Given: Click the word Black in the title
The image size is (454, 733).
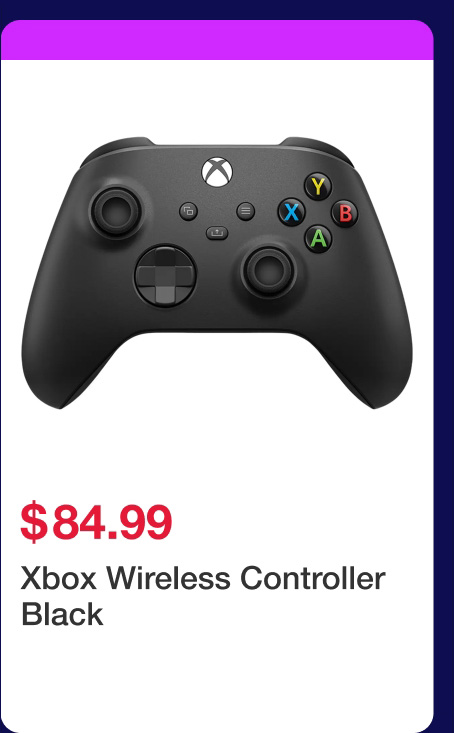Looking at the screenshot, I should 62,614.
